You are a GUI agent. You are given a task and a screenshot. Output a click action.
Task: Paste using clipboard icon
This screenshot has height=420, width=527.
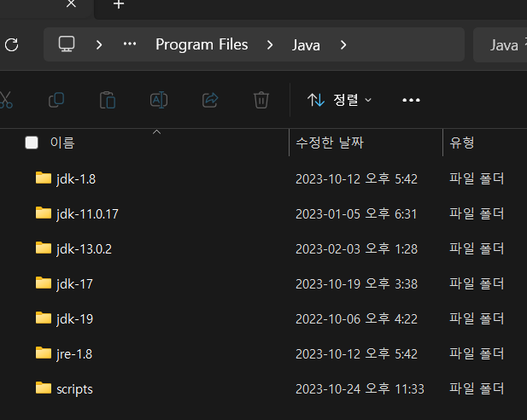tap(108, 100)
